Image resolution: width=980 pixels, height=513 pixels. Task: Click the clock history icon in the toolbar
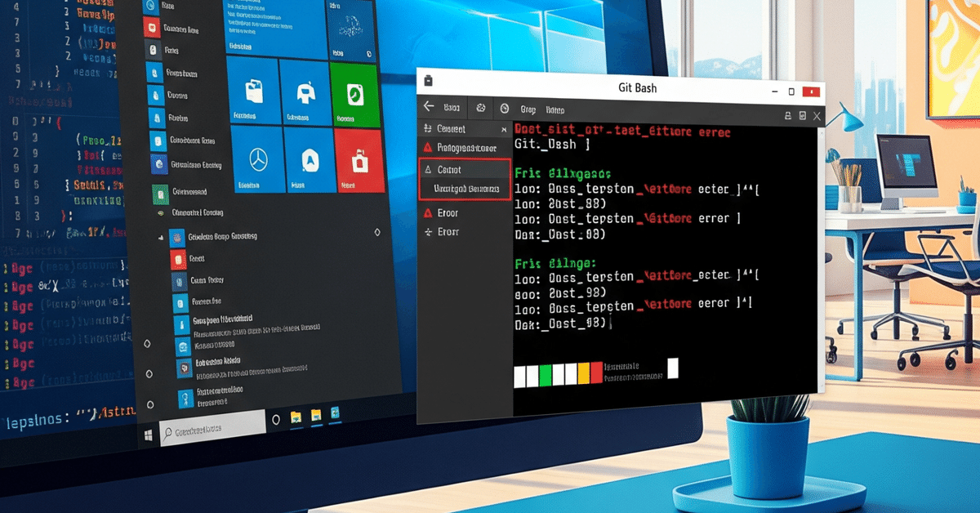coord(502,108)
